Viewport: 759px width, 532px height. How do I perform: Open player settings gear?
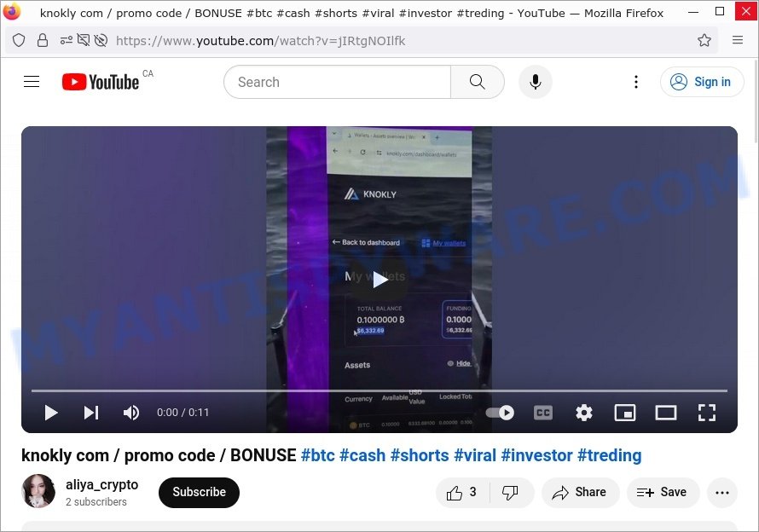[x=584, y=413]
